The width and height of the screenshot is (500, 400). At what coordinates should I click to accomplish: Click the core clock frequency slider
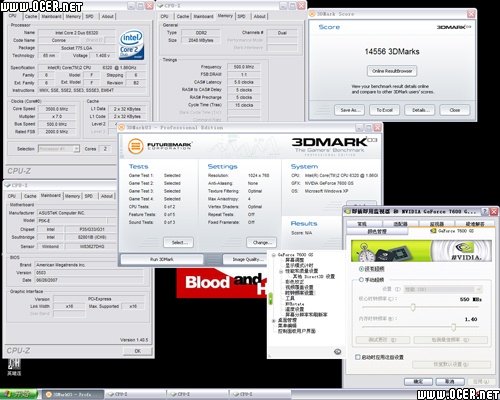421,307
